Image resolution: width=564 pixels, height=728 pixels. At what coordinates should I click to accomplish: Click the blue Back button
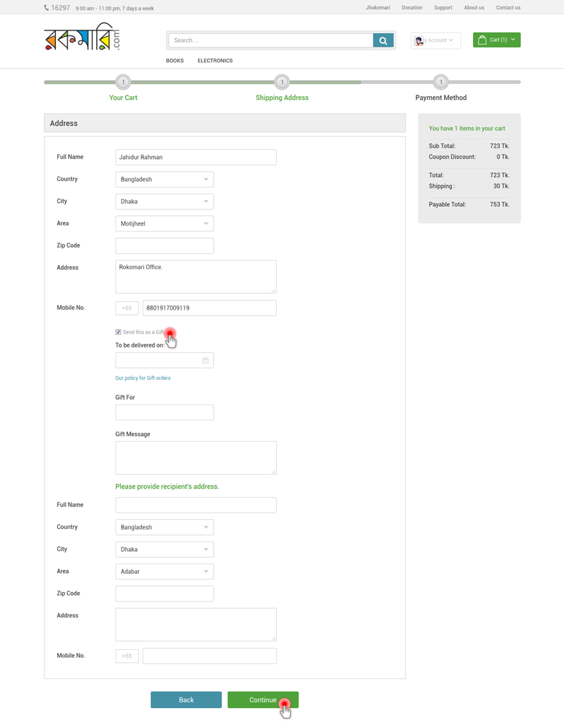tap(186, 700)
